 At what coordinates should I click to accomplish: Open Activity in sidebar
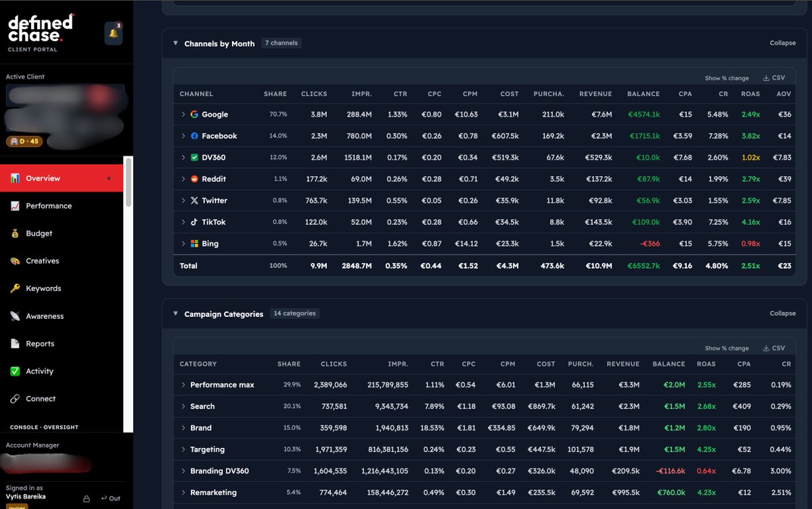[x=62, y=371]
